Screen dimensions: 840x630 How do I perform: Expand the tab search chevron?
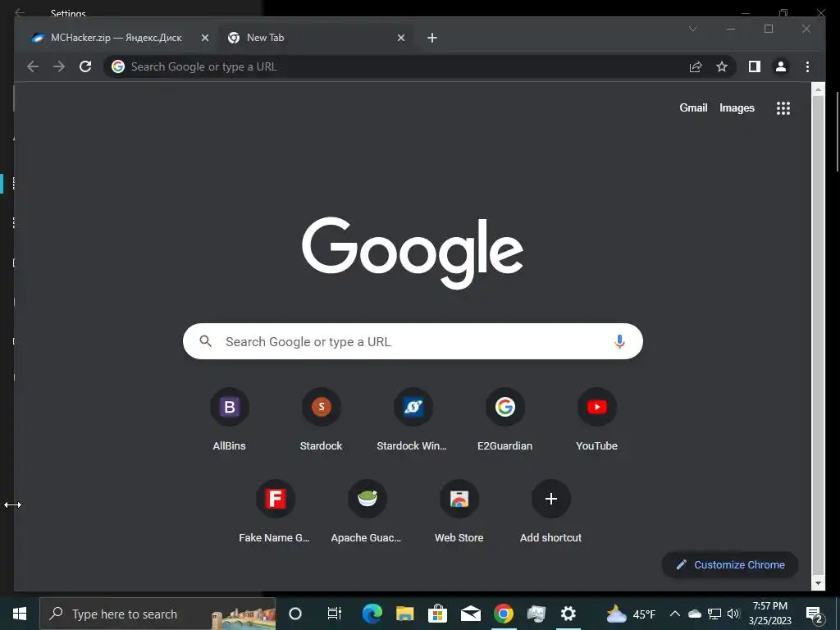coord(693,29)
